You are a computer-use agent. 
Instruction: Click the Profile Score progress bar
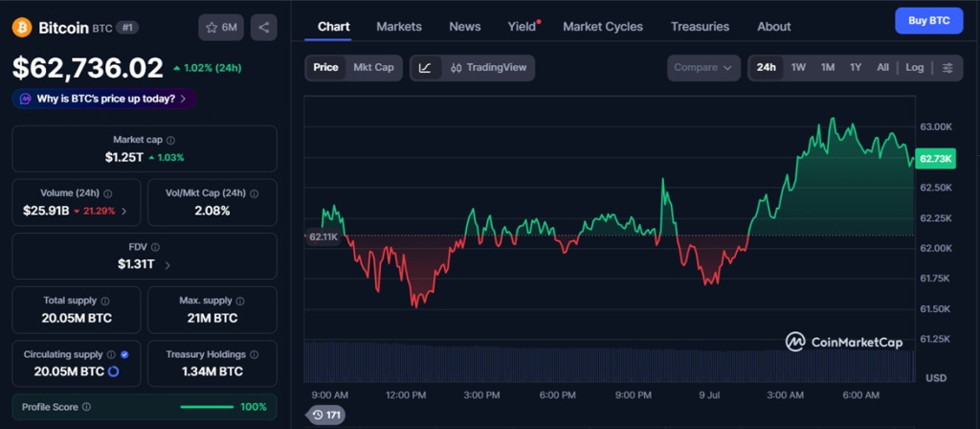[207, 407]
